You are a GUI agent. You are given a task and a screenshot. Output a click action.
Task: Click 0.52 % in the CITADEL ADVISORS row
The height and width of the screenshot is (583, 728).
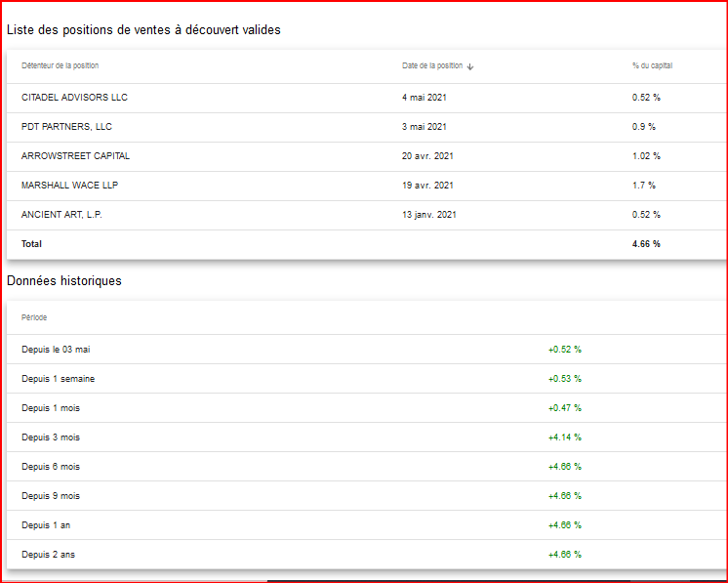646,98
